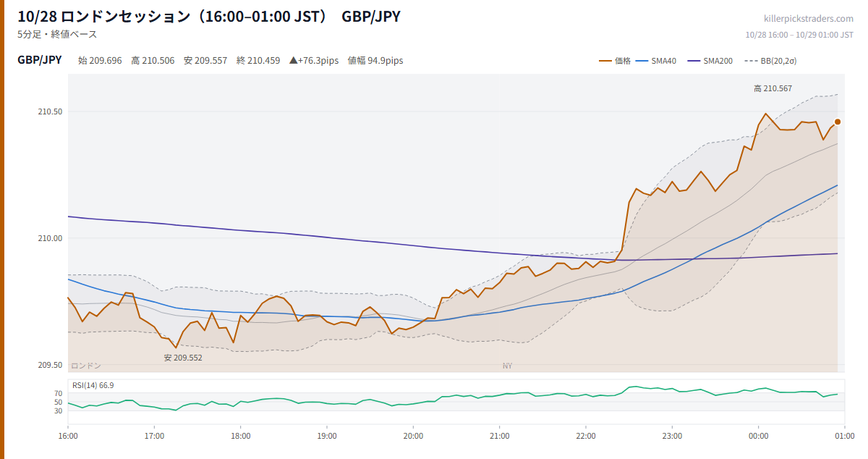Click the 00:00 time axis label
The width and height of the screenshot is (868, 459).
point(759,437)
